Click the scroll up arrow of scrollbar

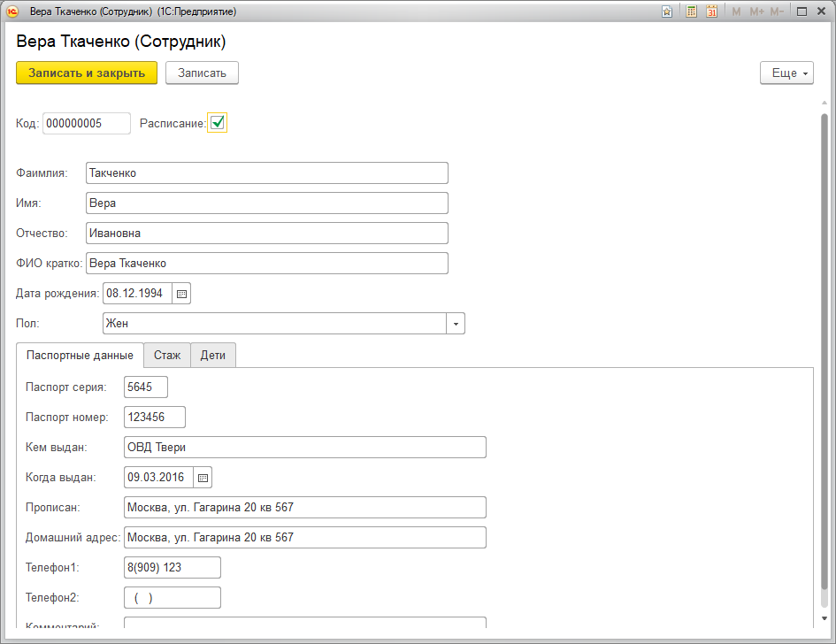824,103
